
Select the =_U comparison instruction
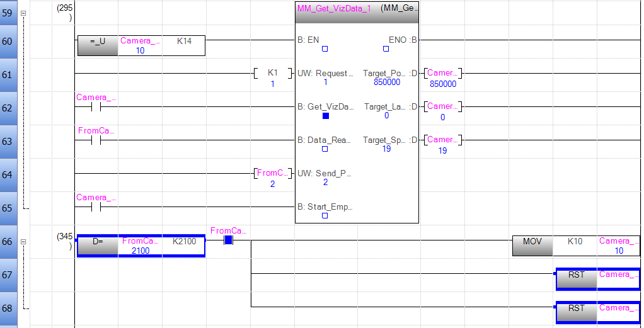98,45
